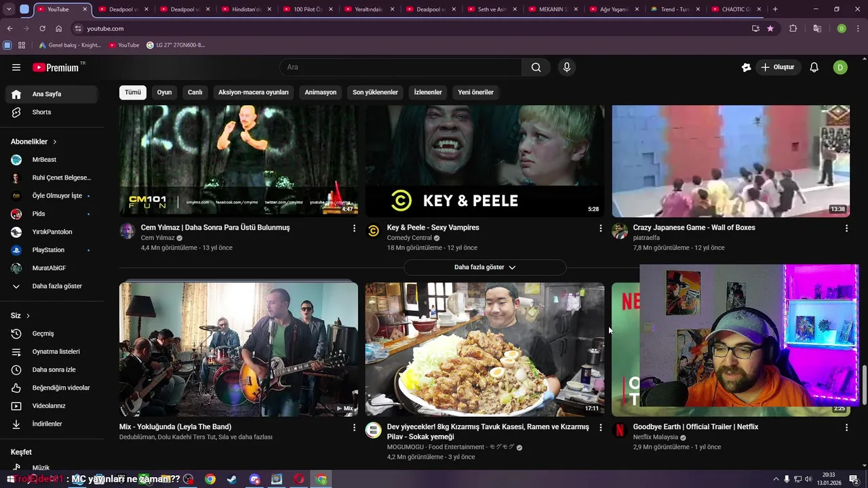
Task: Expand subscriptions with Daha fazla göster
Action: pos(52,286)
